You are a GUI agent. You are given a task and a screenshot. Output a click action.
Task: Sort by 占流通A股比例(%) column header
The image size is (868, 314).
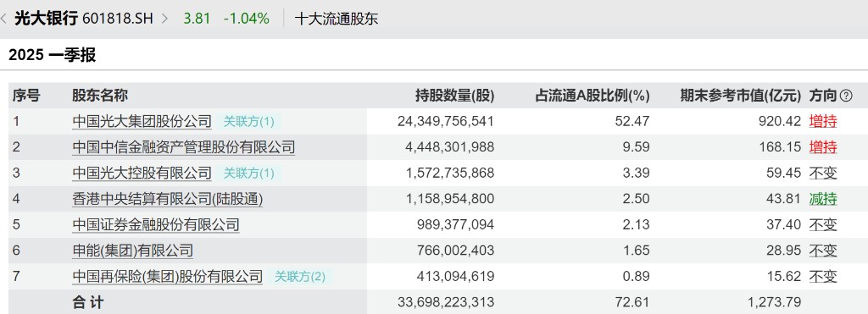(x=592, y=96)
